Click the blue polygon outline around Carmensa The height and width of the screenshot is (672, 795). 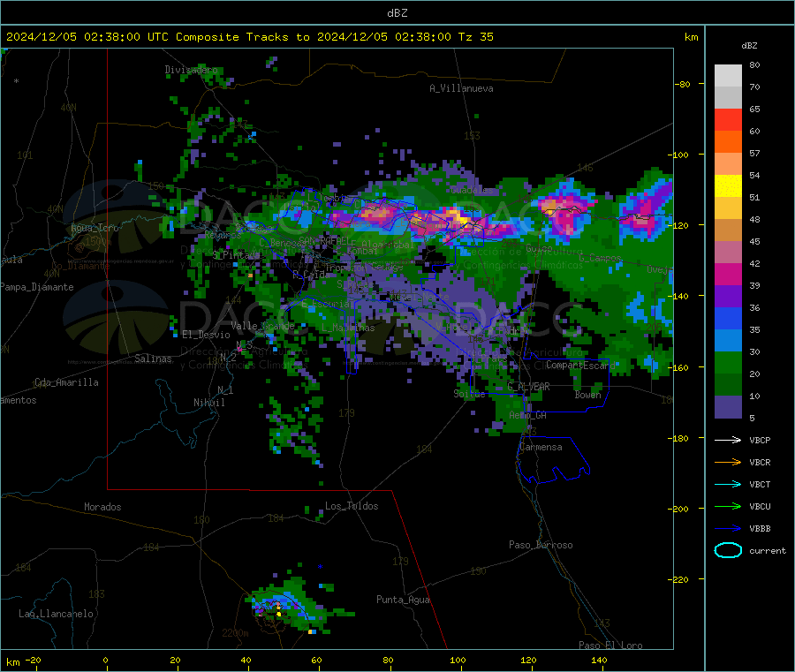554,460
